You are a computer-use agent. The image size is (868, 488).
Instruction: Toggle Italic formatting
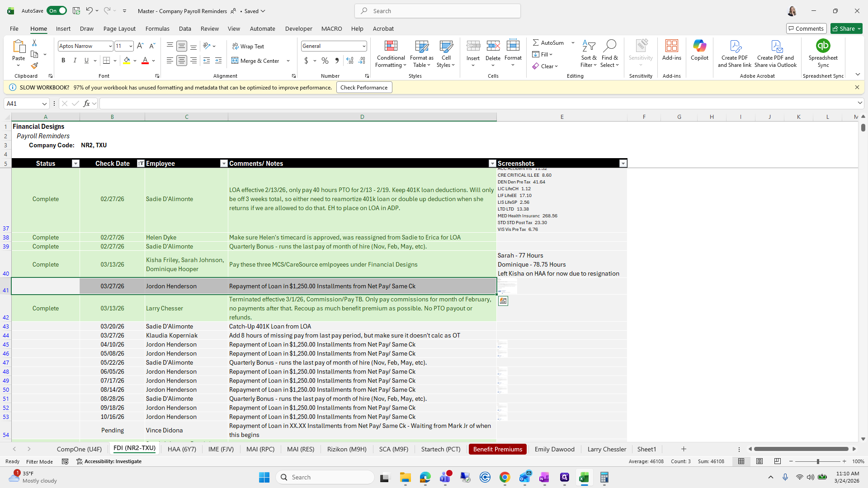[75, 61]
